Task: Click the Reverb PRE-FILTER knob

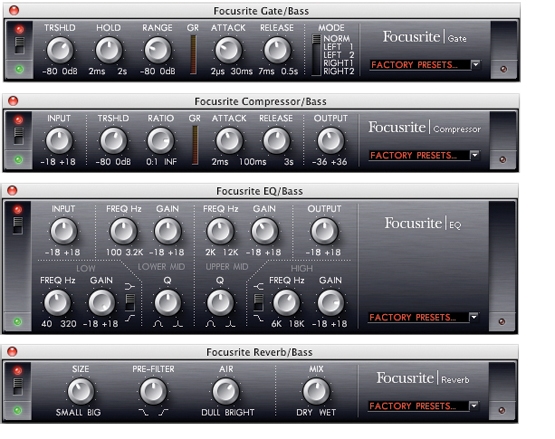Action: (x=153, y=391)
